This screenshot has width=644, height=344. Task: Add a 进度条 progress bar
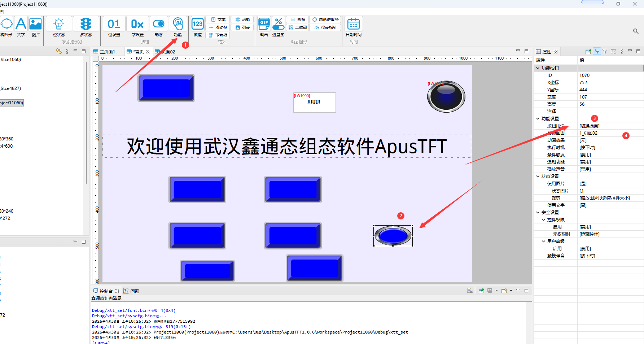(278, 27)
